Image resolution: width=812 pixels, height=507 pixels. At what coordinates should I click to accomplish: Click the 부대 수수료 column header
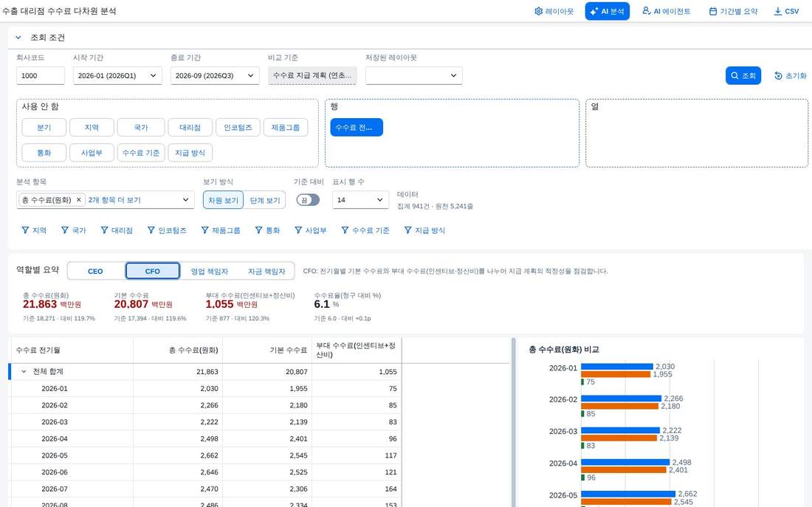tap(357, 350)
